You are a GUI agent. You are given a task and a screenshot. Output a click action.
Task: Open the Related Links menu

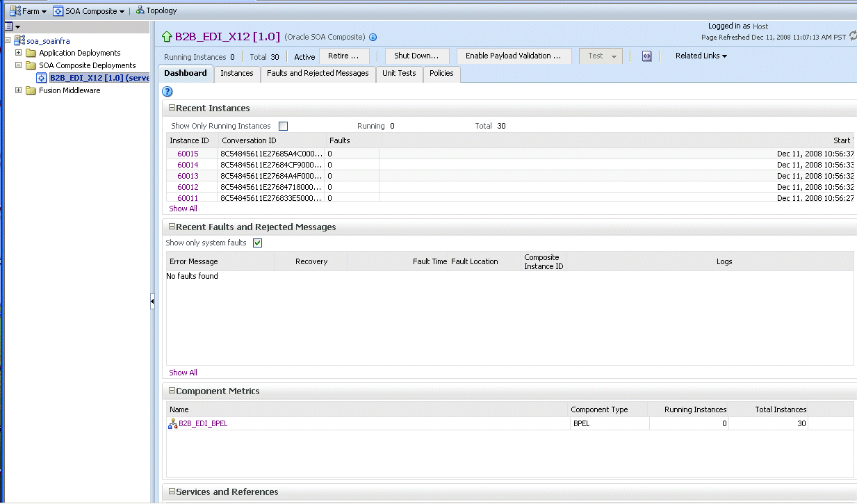[x=701, y=56]
